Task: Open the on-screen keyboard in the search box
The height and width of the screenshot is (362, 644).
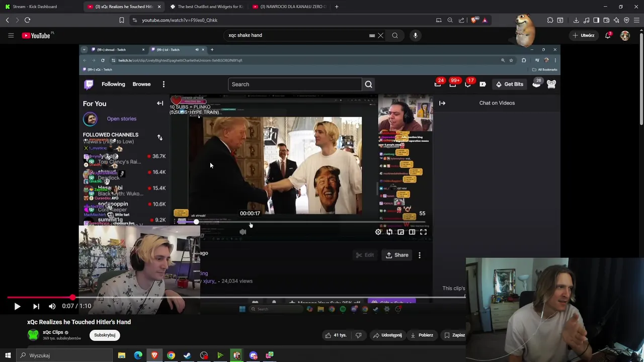Action: coord(372,35)
